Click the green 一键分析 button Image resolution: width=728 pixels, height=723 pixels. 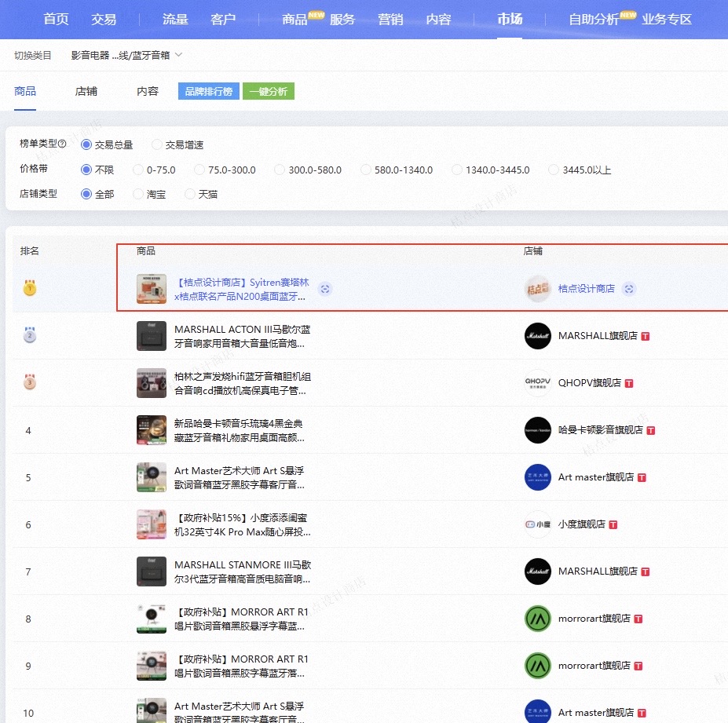click(x=269, y=91)
